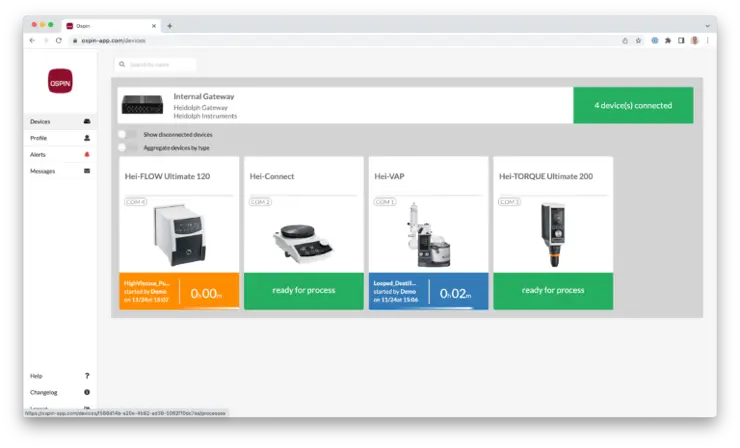Click the browser profile avatar
Screen dimensions: 740x448
(x=694, y=41)
